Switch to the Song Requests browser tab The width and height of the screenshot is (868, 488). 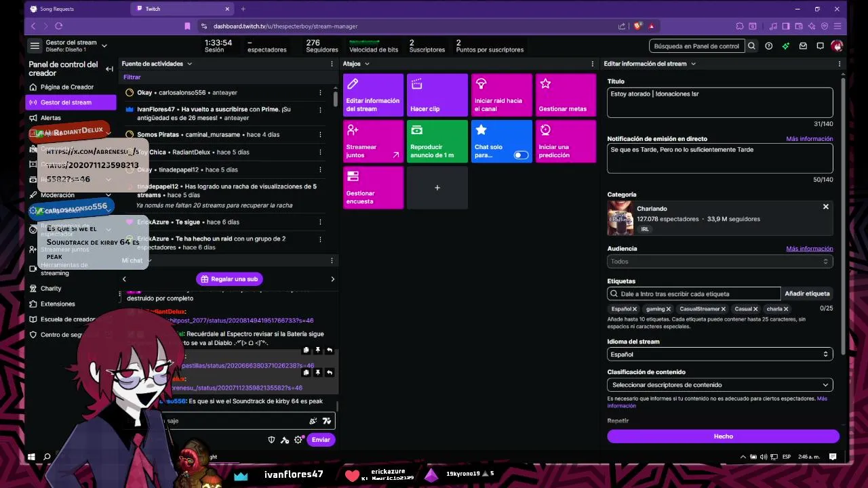(x=57, y=9)
